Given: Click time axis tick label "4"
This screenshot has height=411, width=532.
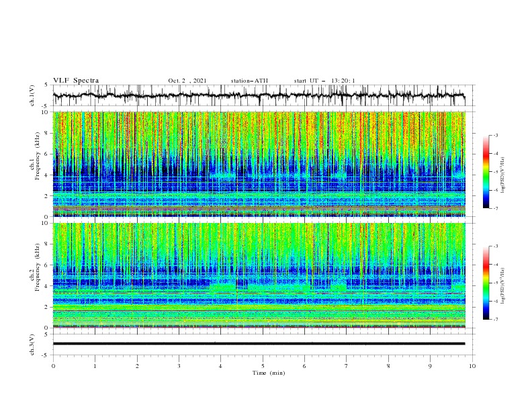Looking at the screenshot, I should [220, 366].
